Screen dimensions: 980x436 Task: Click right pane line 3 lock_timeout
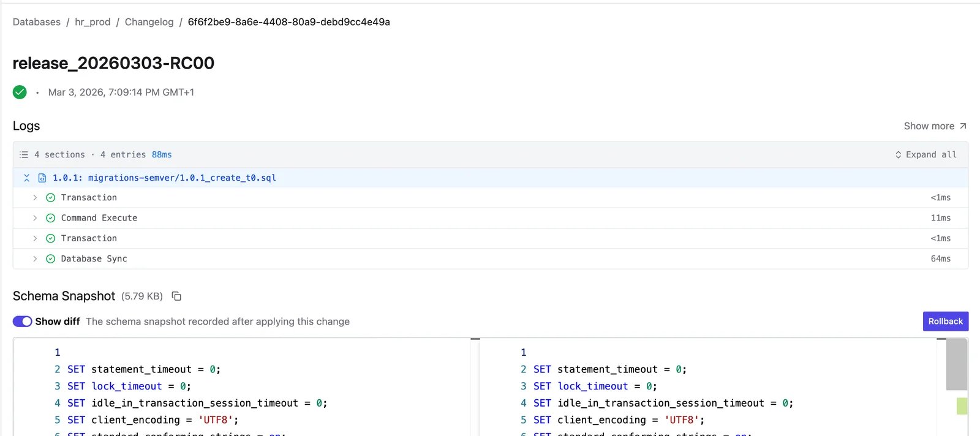pyautogui.click(x=595, y=386)
